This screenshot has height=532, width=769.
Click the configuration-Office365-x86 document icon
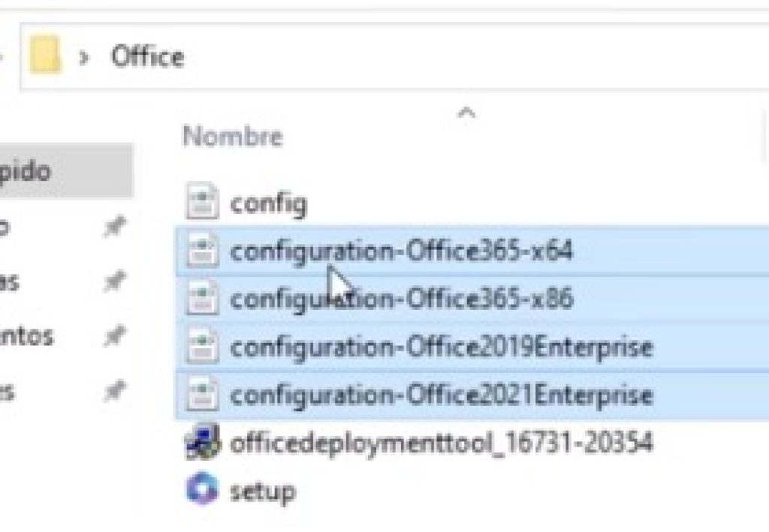200,298
